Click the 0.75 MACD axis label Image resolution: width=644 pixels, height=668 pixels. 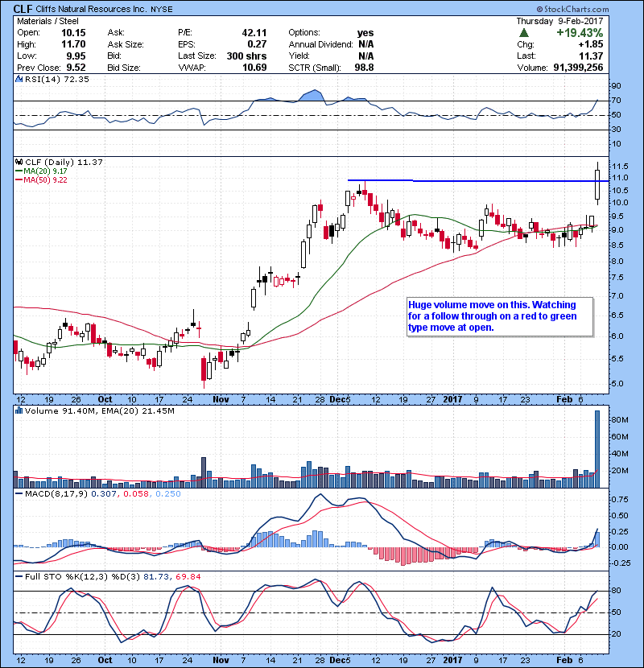(x=620, y=499)
